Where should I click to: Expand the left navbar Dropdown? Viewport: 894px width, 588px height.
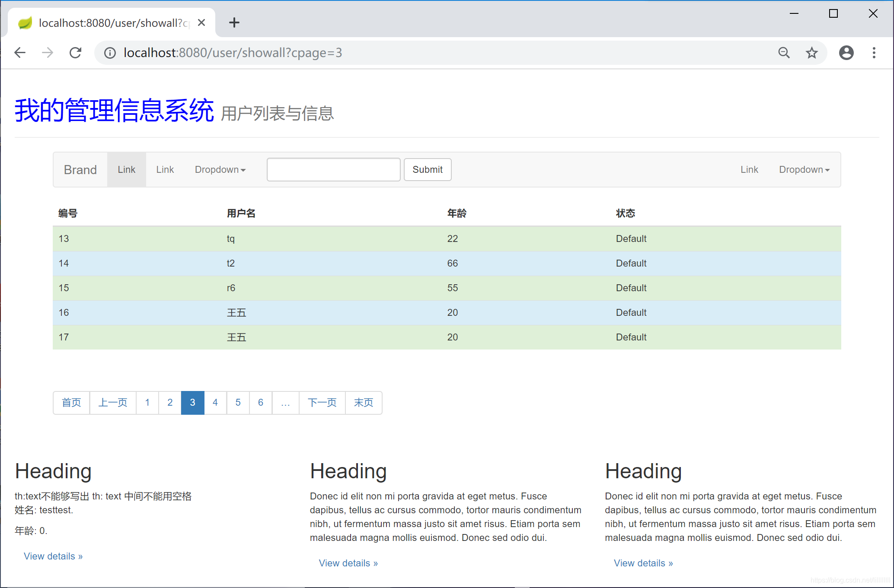click(x=220, y=169)
